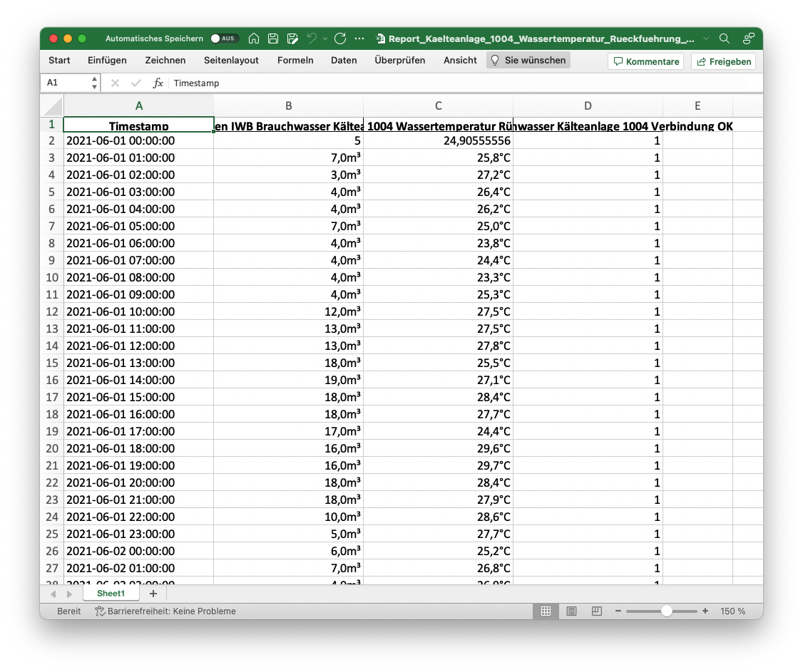The width and height of the screenshot is (803, 672).
Task: Open the Einfügen ribbon tab
Action: tap(107, 61)
